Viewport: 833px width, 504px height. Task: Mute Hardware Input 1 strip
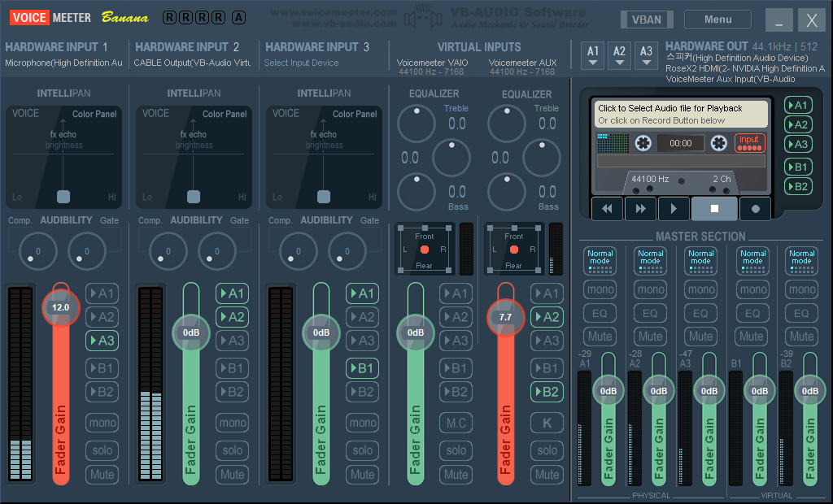(x=102, y=474)
